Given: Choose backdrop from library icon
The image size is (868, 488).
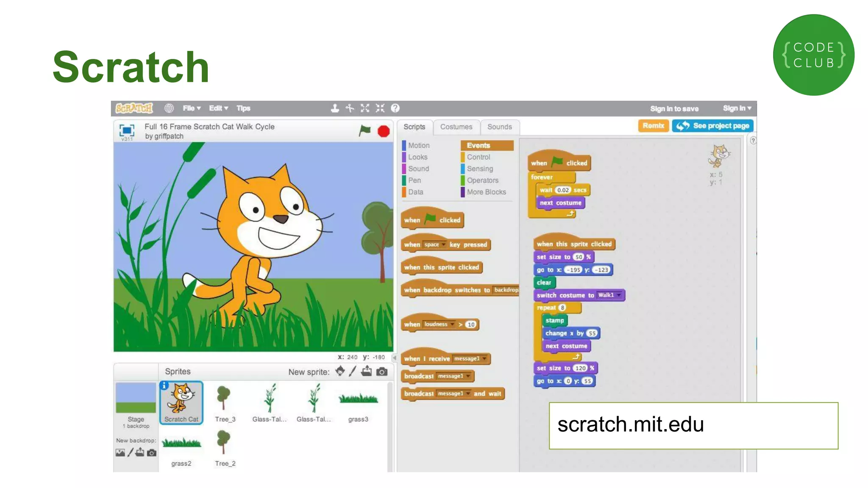Looking at the screenshot, I should pyautogui.click(x=120, y=453).
